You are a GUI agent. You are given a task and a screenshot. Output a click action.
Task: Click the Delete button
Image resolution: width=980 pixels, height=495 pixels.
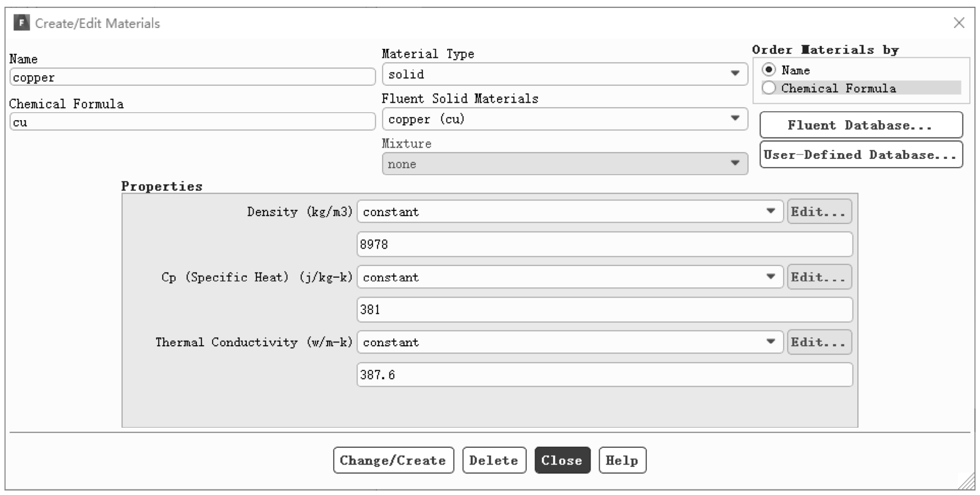pos(494,460)
